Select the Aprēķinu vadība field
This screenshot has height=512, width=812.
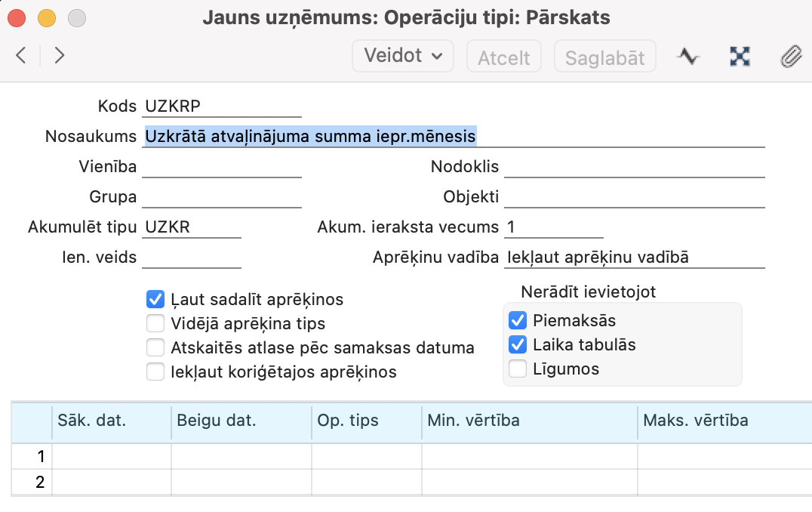(634, 258)
